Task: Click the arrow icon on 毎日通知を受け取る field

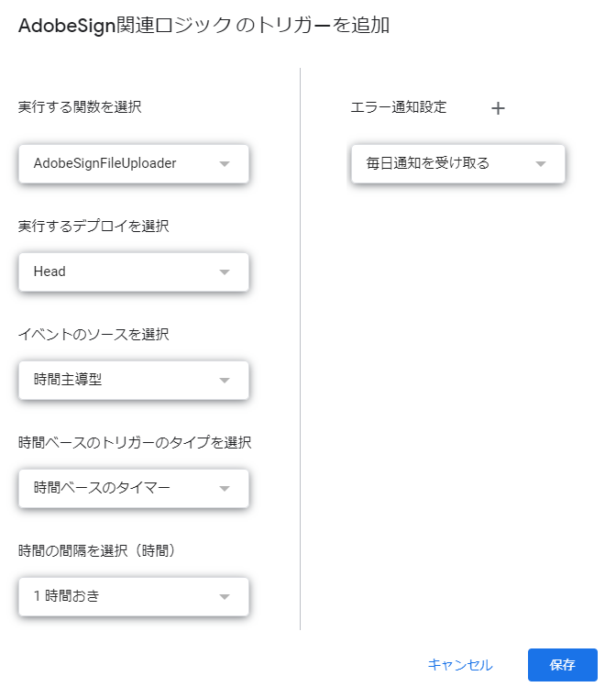Action: [x=541, y=164]
